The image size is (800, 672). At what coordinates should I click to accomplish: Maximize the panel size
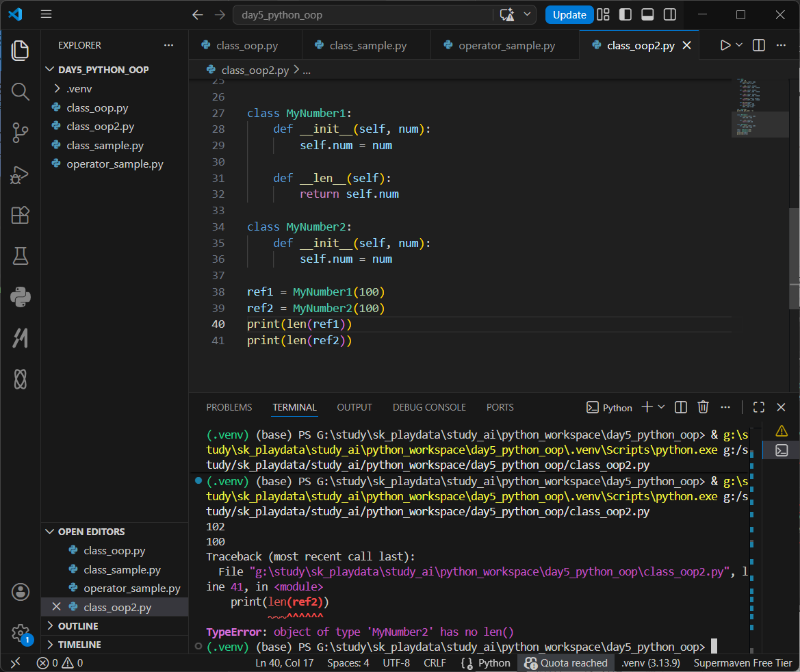pos(759,407)
